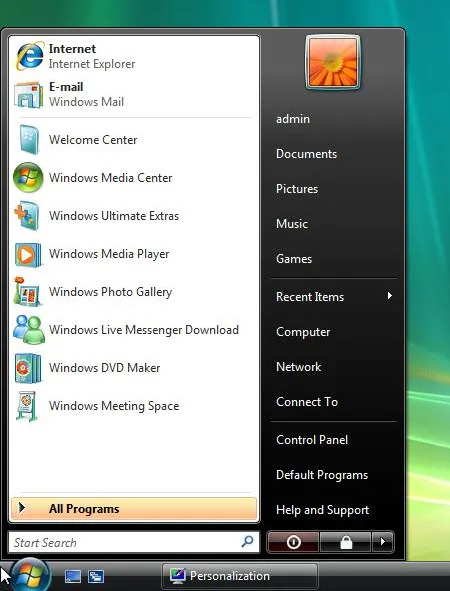Select Connect To entry

click(x=307, y=402)
